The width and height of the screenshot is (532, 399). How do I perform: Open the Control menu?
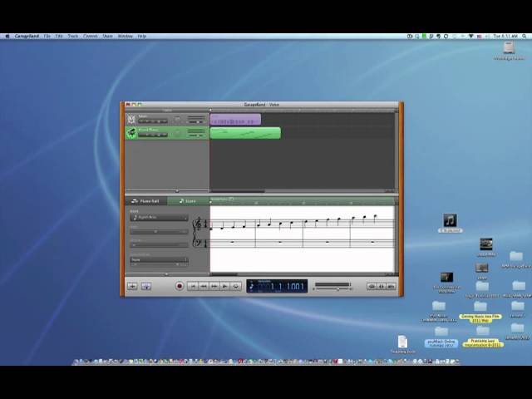click(x=91, y=36)
